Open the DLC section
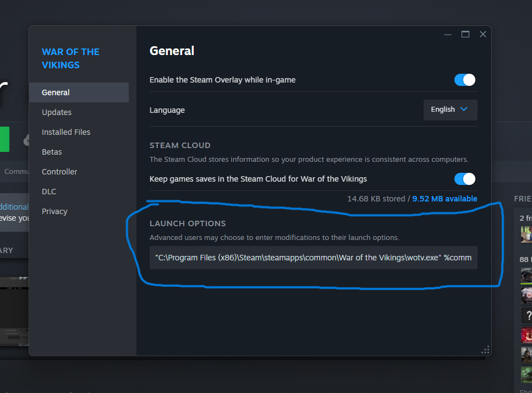Screen dimensions: 532x393 coord(49,192)
